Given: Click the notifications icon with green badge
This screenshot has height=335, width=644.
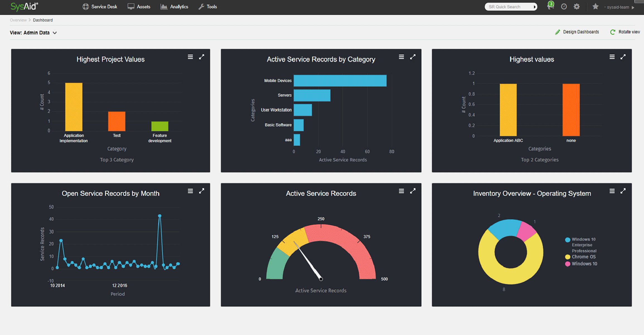Looking at the screenshot, I should 550,6.
